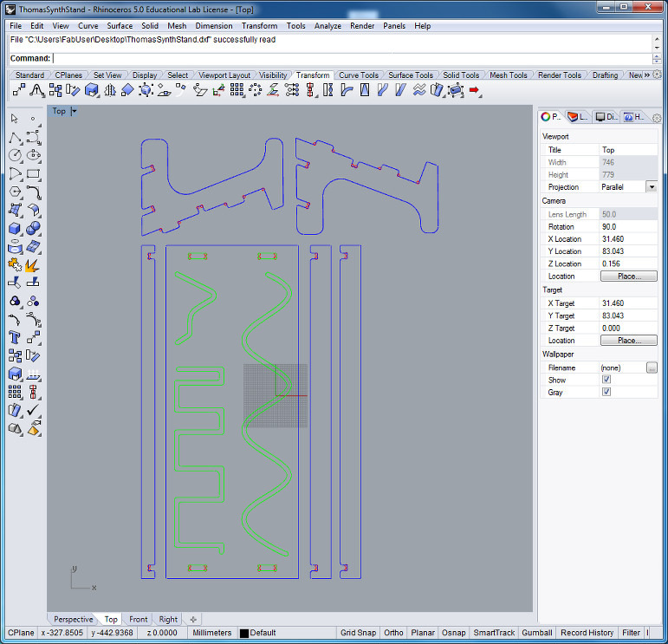Choose the Rectangle tool

34,173
